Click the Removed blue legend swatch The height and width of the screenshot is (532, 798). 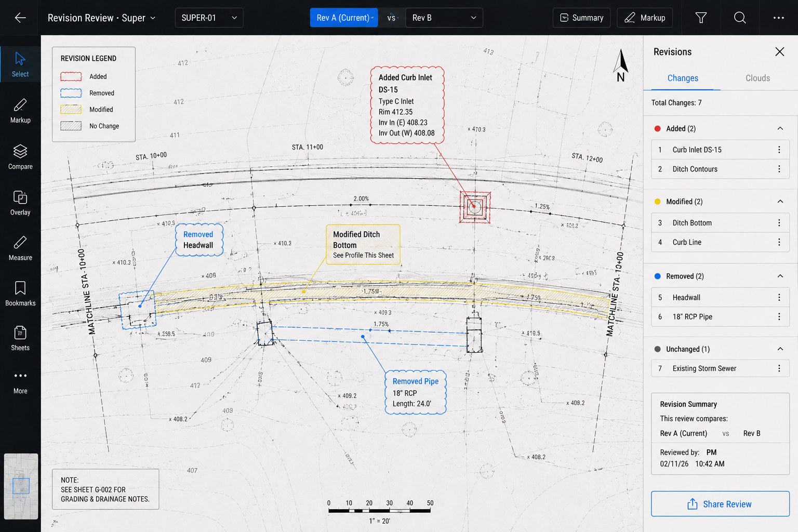pos(71,93)
